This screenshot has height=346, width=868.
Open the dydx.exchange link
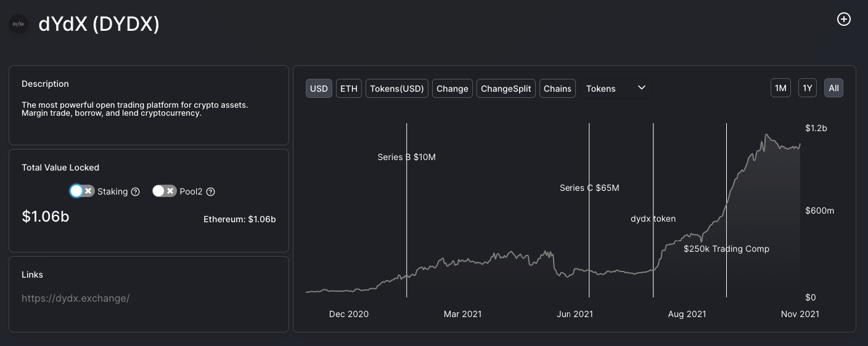click(x=76, y=299)
